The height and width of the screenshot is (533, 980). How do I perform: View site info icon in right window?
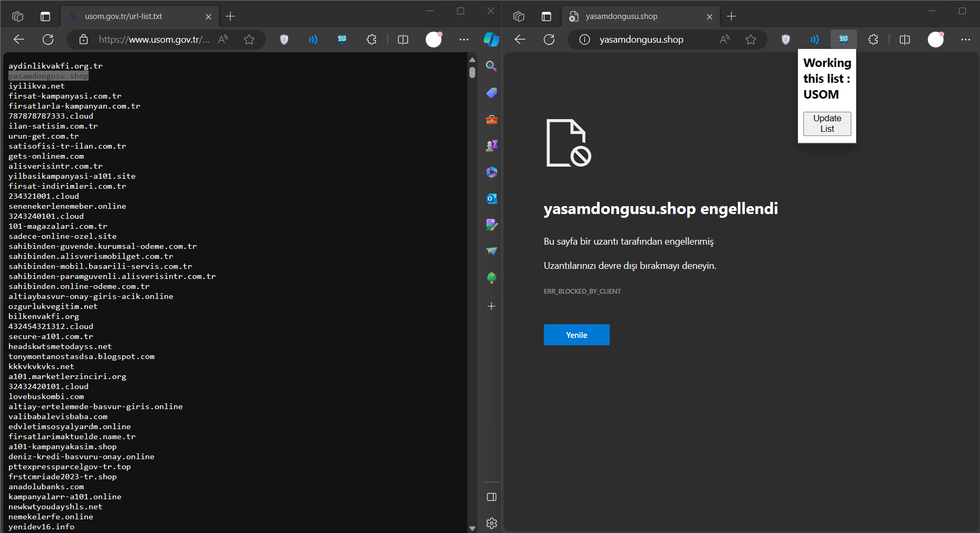(x=584, y=40)
